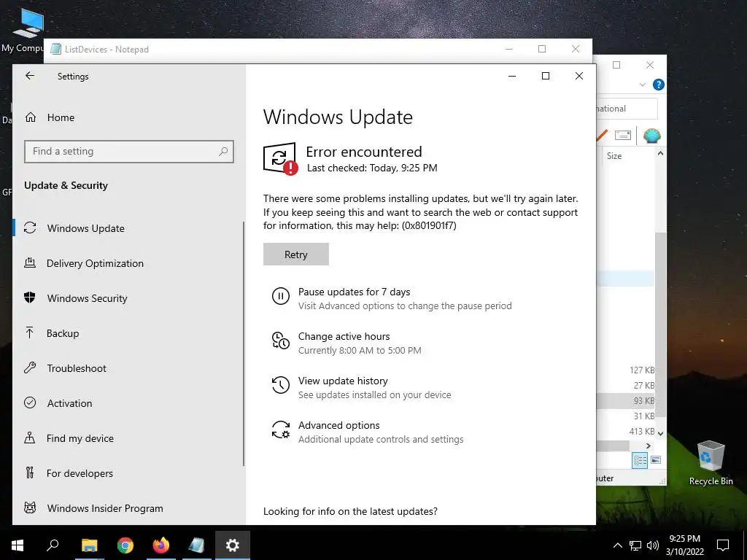Screen dimensions: 747x560
Task: Click the Backup upward arrow icon
Action: coord(29,332)
